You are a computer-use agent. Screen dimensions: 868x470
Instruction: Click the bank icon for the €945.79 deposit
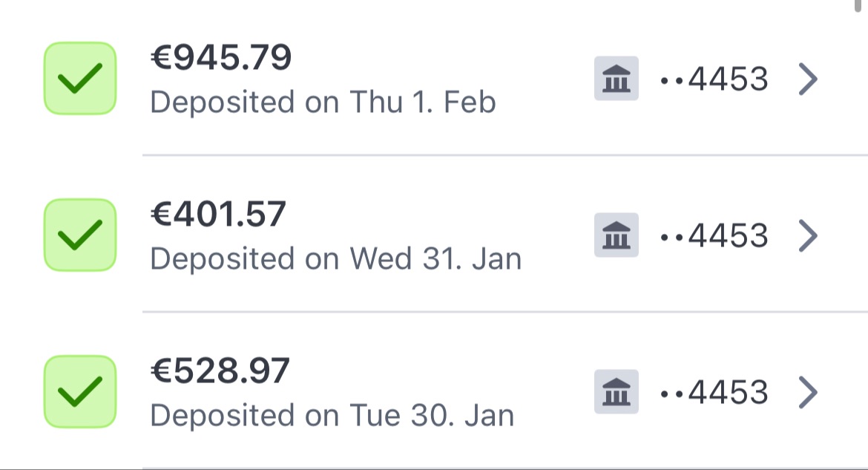pos(616,78)
